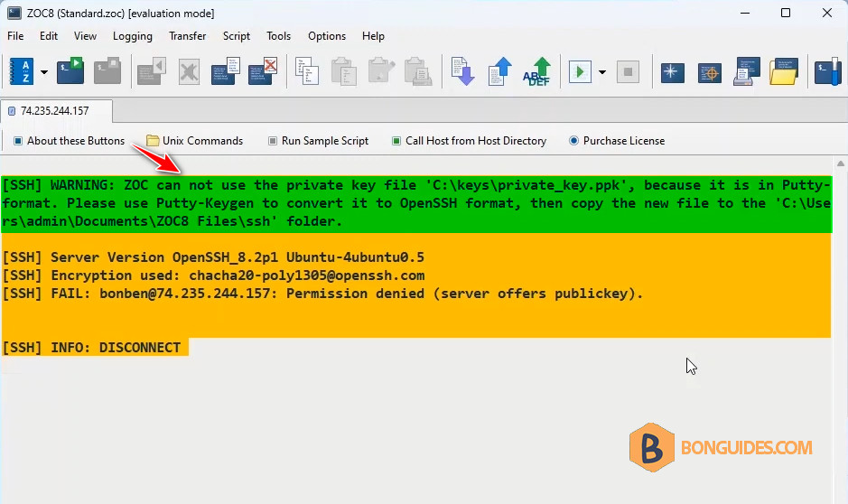Click the copy documents icon
This screenshot has height=504, width=848.
307,71
